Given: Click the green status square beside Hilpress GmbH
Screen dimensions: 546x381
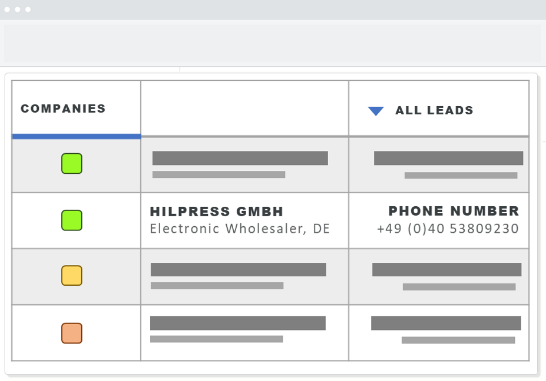Looking at the screenshot, I should [x=72, y=220].
